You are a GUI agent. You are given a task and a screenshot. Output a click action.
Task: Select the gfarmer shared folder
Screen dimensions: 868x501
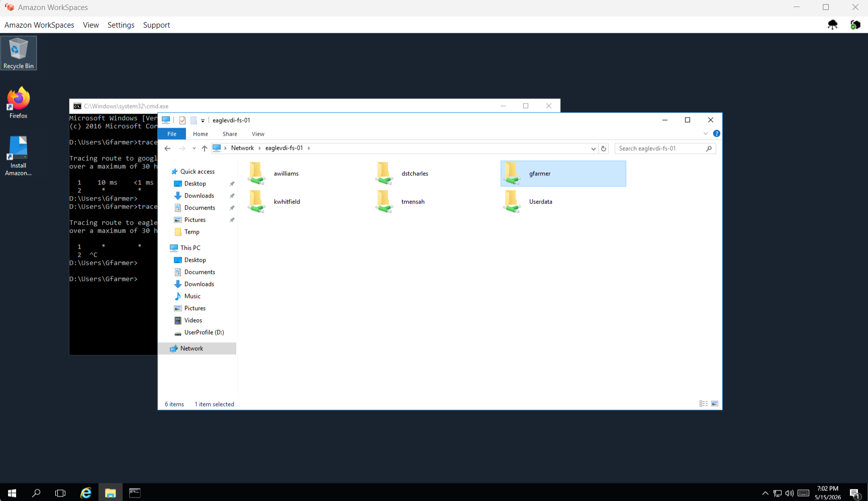(563, 173)
